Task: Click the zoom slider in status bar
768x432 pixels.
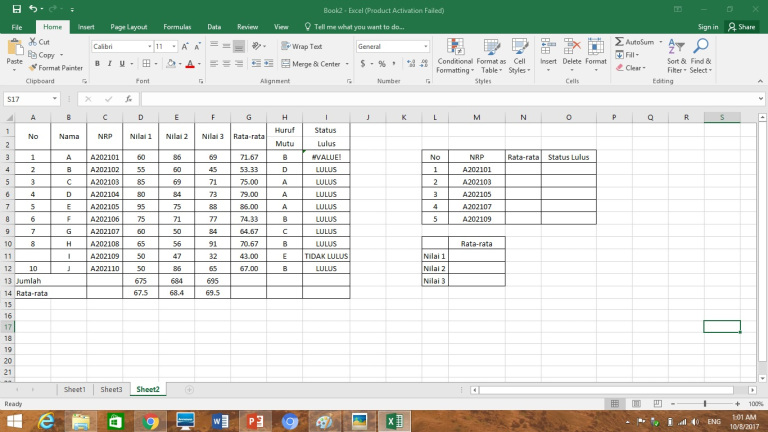Action: pyautogui.click(x=706, y=404)
